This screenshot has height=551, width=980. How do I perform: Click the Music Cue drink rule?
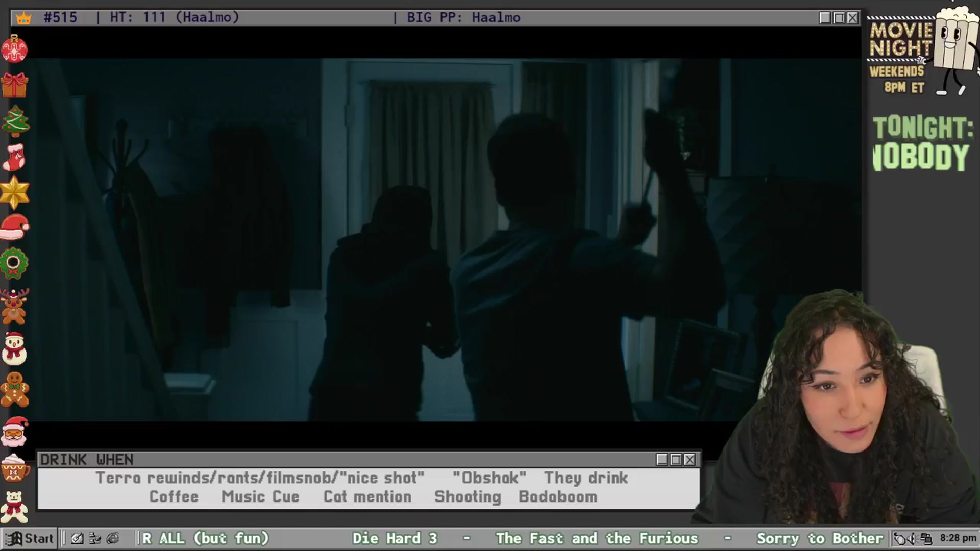click(260, 497)
